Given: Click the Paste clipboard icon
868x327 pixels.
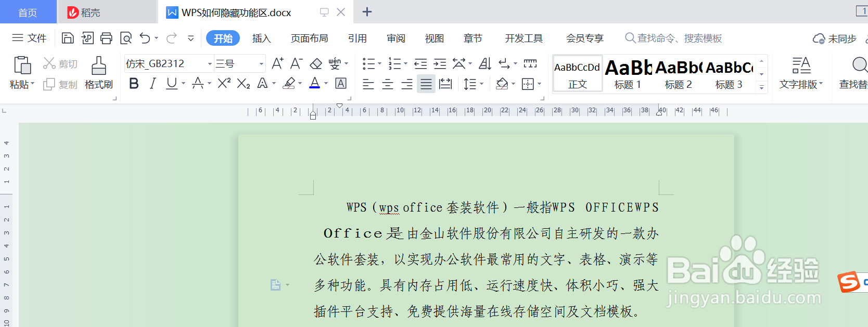Looking at the screenshot, I should (x=22, y=66).
